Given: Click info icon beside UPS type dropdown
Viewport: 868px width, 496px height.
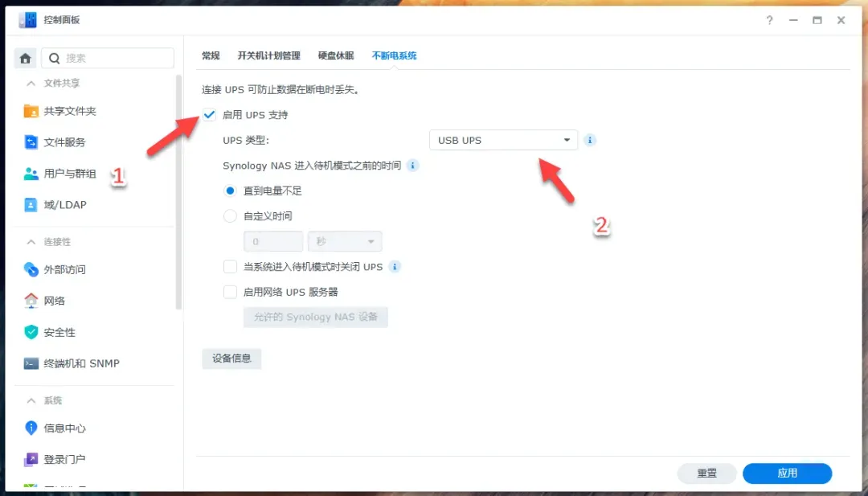Looking at the screenshot, I should (590, 140).
